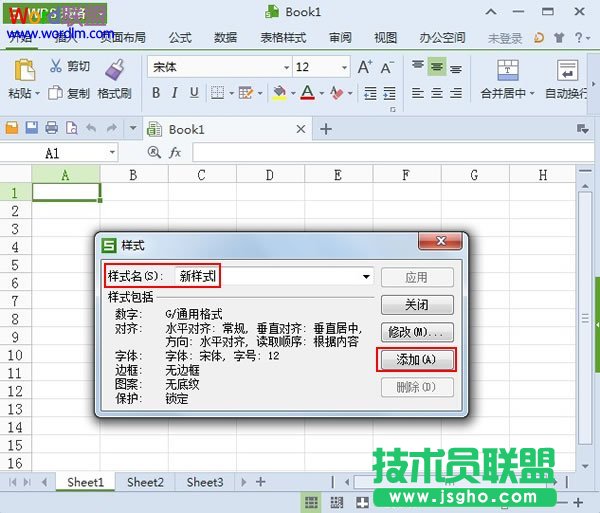Click the Cut scissors icon
The image size is (600, 513).
point(56,66)
